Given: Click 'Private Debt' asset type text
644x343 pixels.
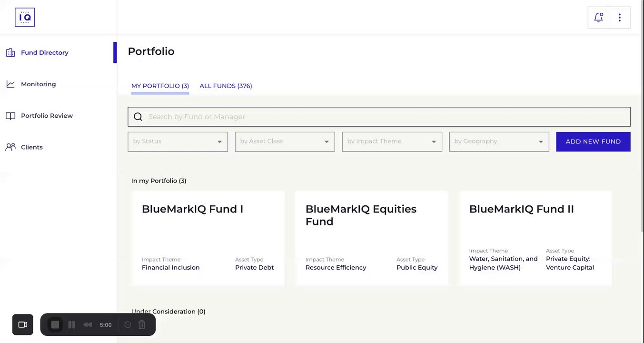Looking at the screenshot, I should [x=255, y=268].
